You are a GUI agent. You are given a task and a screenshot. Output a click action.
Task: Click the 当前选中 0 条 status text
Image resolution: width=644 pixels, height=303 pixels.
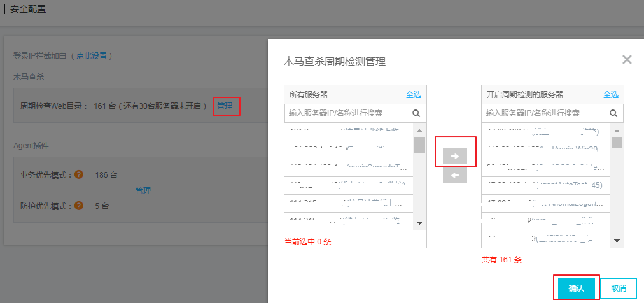307,242
